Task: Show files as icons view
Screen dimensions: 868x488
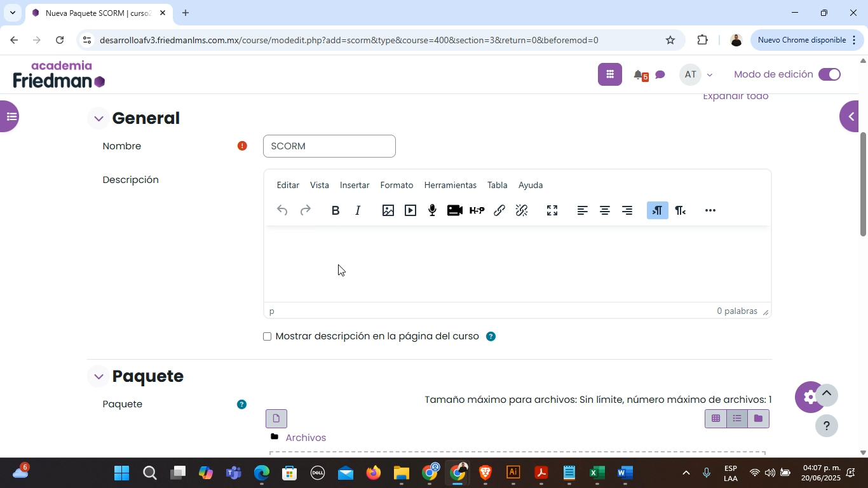Action: coord(715,418)
